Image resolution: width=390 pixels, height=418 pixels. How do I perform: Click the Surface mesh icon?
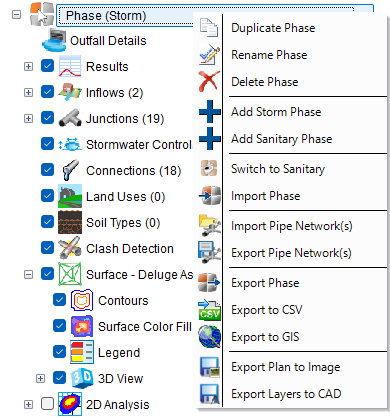point(70,274)
